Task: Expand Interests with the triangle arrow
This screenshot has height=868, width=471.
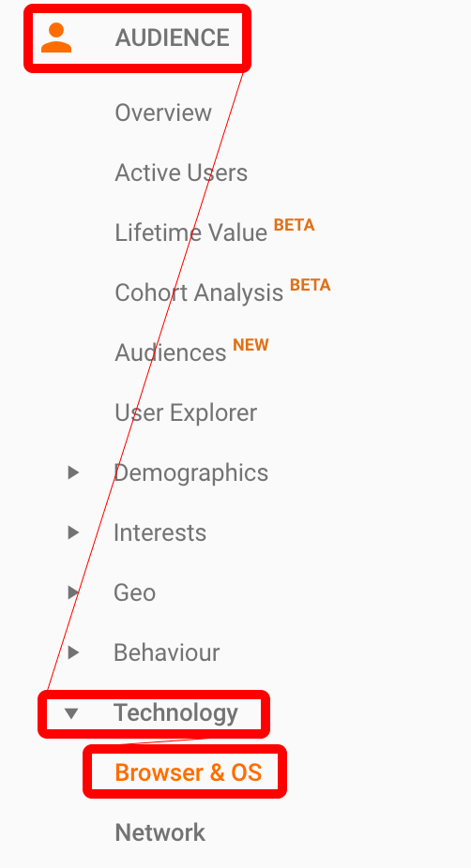Action: click(x=73, y=532)
